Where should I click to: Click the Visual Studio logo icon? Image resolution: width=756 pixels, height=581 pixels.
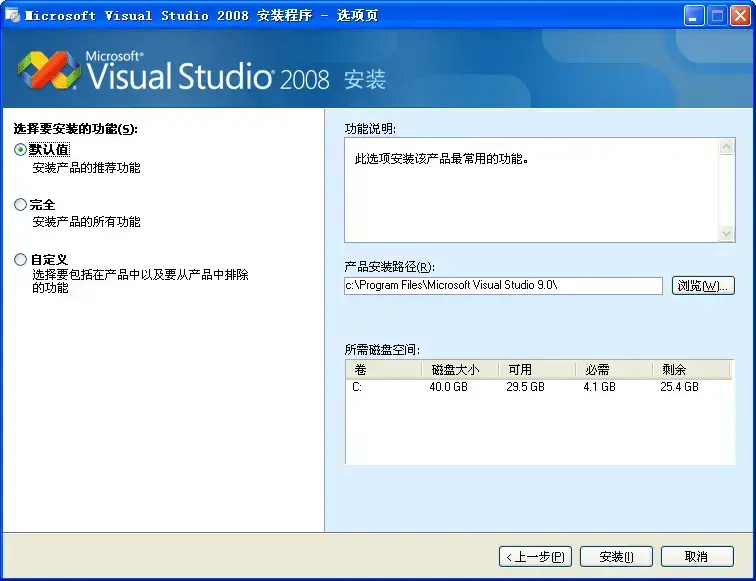click(48, 70)
